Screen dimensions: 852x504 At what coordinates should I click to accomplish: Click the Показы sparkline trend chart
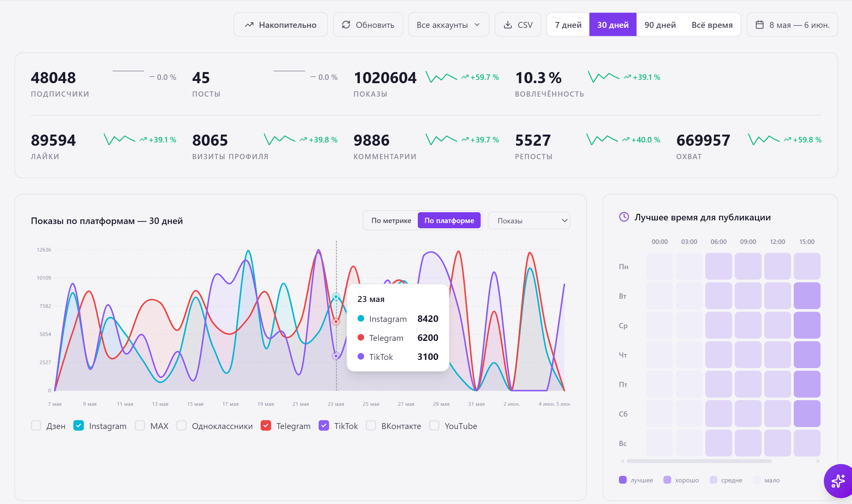click(x=441, y=77)
